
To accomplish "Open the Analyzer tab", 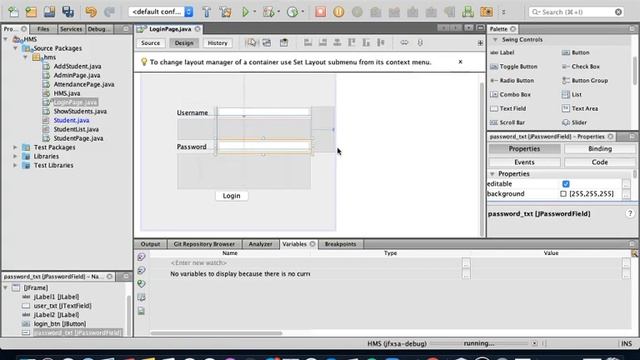I will point(260,244).
